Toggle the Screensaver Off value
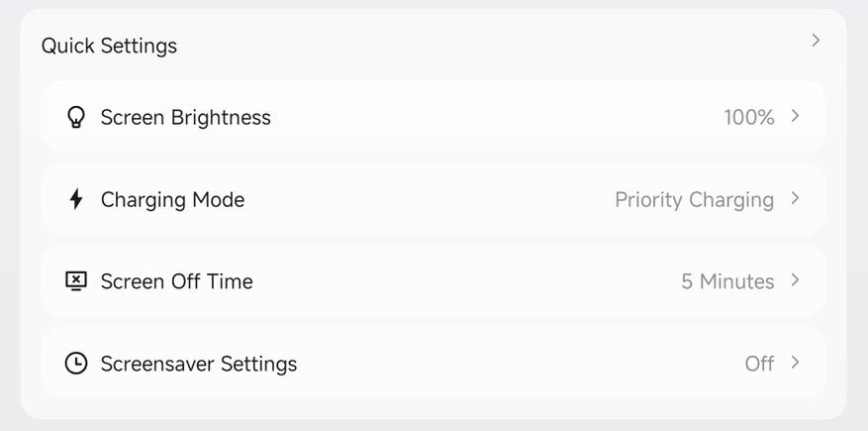This screenshot has width=868, height=431. [759, 364]
